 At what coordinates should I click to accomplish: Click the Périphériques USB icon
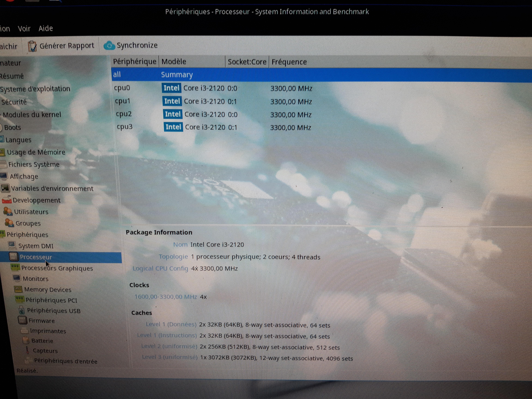tap(22, 310)
